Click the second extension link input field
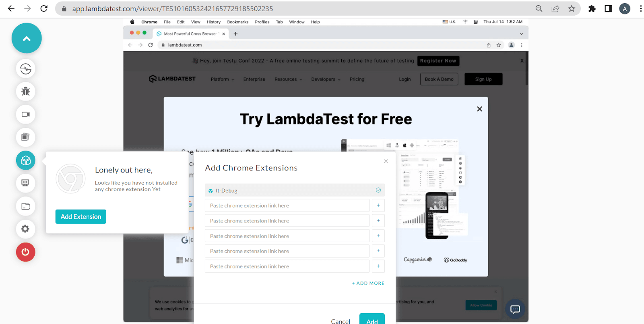This screenshot has width=644, height=324. tap(287, 221)
